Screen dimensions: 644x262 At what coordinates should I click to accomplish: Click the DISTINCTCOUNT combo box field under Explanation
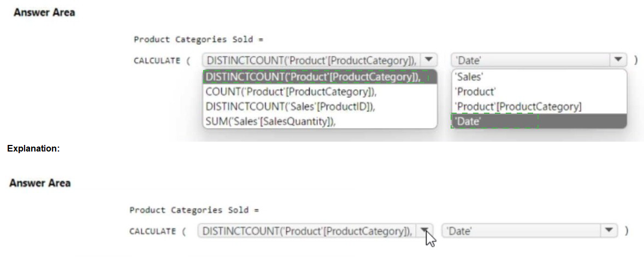pyautogui.click(x=307, y=231)
